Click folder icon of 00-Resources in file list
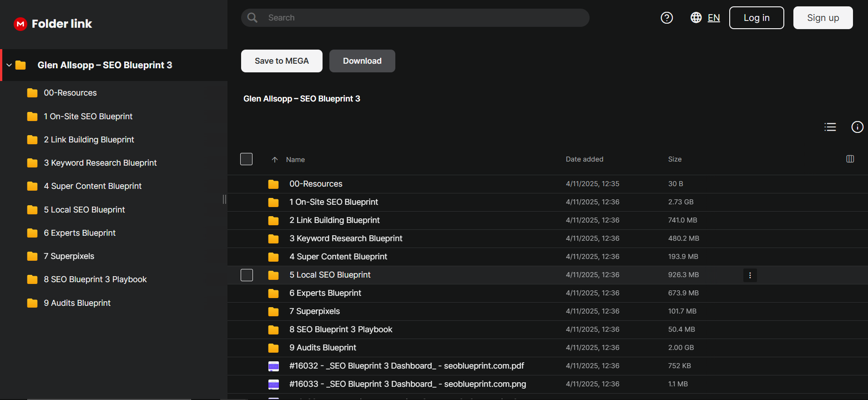The height and width of the screenshot is (400, 868). pyautogui.click(x=273, y=184)
